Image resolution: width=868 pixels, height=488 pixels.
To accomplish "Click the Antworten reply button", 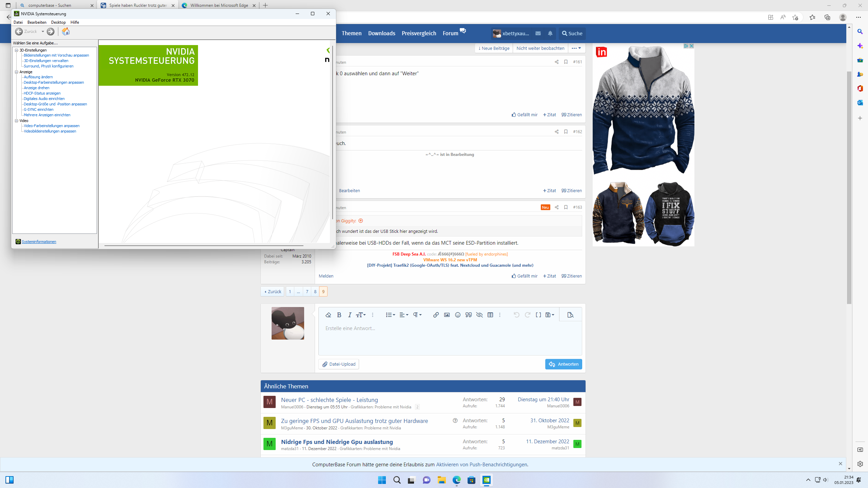I will (564, 364).
